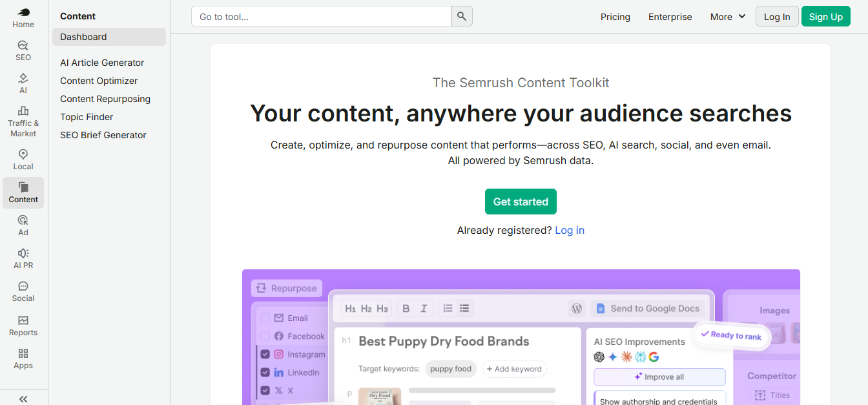Collapse sidebar with double chevron icon

(x=23, y=399)
